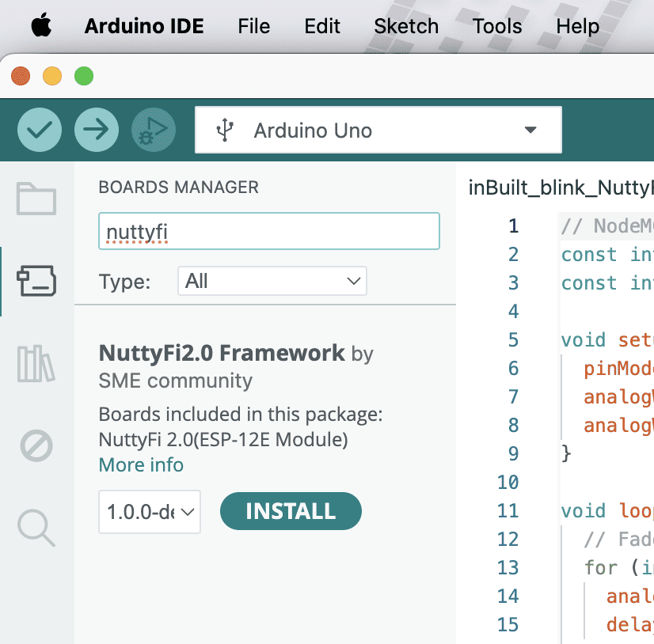Open the Library Manager books icon
This screenshot has width=654, height=644.
pos(36,364)
